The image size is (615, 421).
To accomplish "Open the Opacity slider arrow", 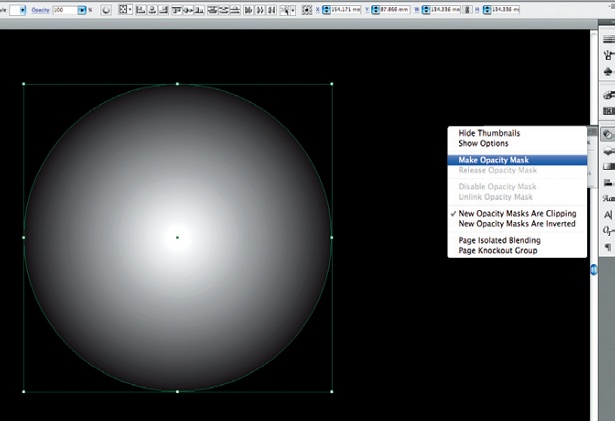I will pyautogui.click(x=82, y=10).
